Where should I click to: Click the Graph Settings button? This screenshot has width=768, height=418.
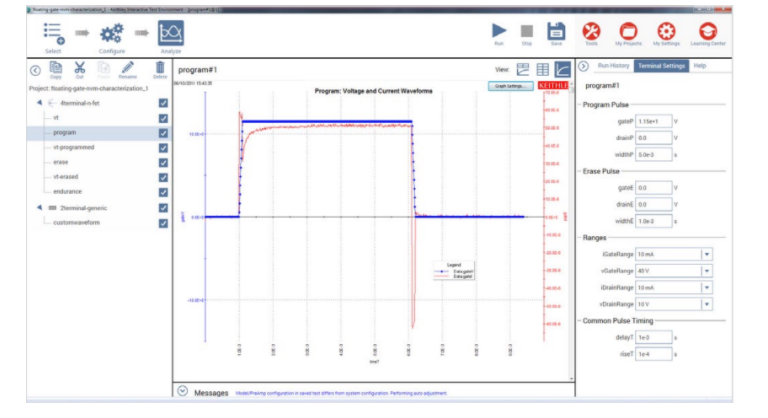[510, 86]
